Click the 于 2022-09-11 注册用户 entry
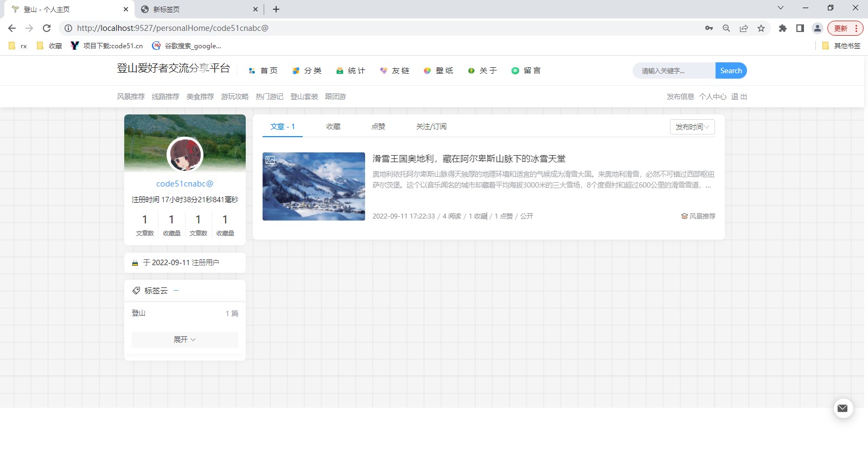Image resolution: width=868 pixels, height=462 pixels. [x=185, y=262]
